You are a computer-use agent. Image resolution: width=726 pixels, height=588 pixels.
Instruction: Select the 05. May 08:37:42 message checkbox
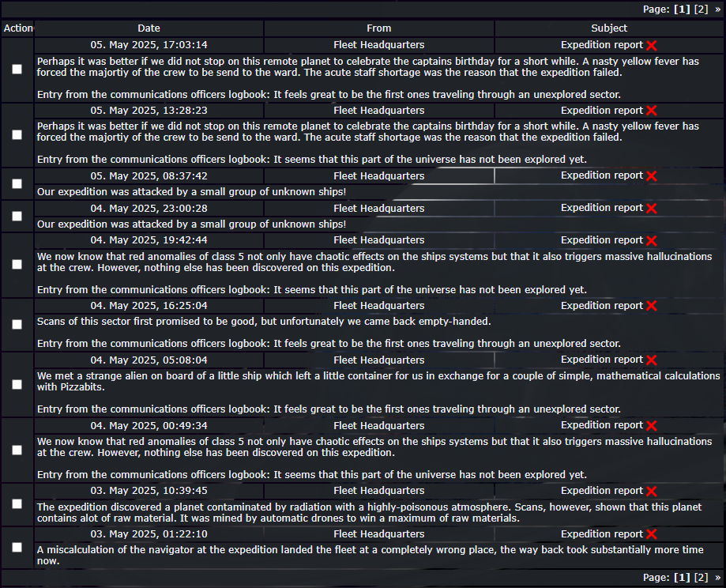[17, 184]
